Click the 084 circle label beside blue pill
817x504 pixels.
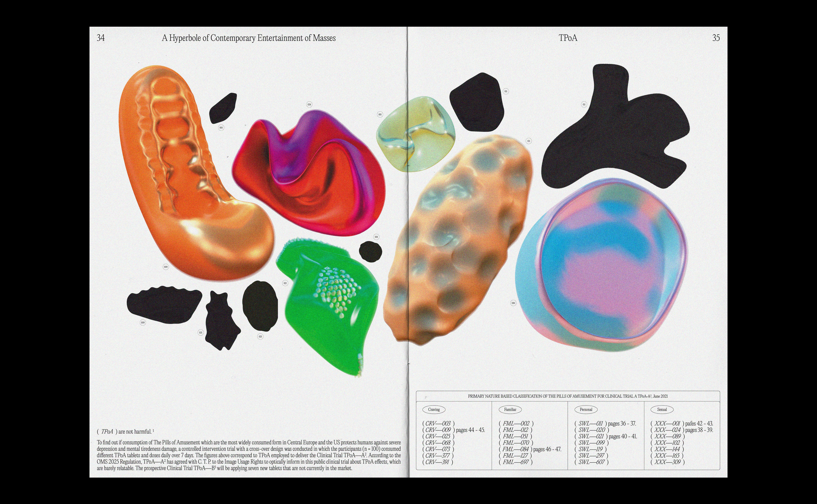513,303
